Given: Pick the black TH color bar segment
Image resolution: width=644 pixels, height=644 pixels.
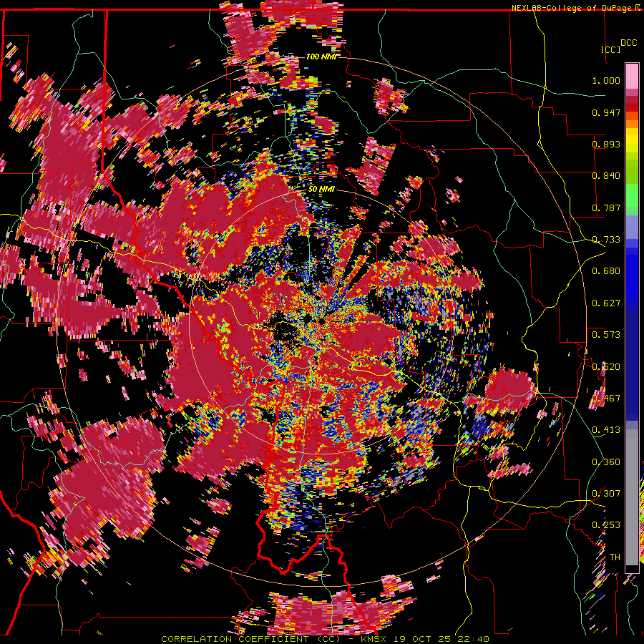Looking at the screenshot, I should (632, 569).
